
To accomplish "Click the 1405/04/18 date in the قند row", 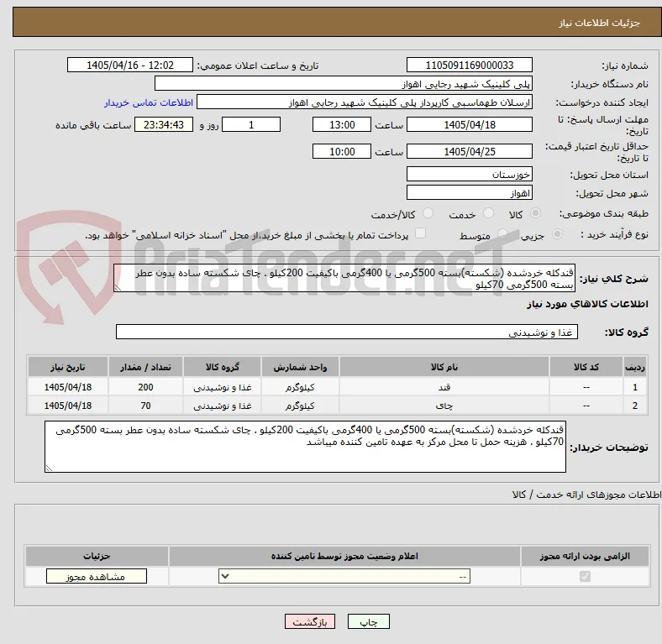I will pyautogui.click(x=68, y=387).
